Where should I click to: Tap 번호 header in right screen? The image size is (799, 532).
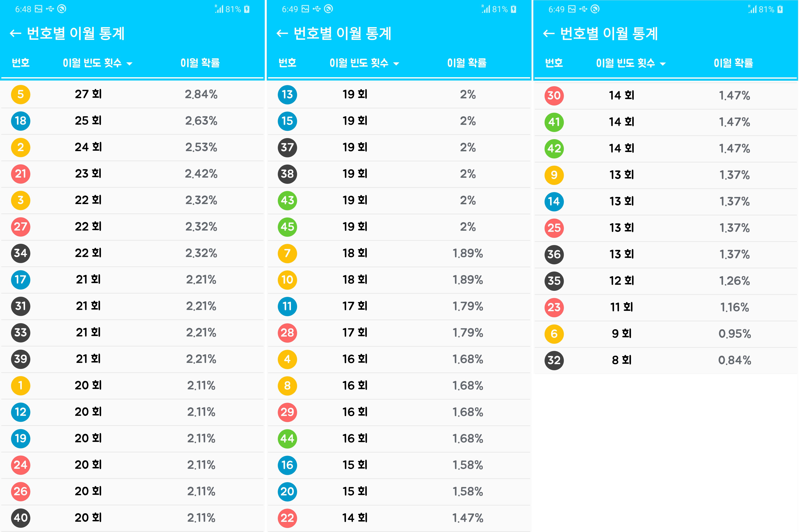554,63
